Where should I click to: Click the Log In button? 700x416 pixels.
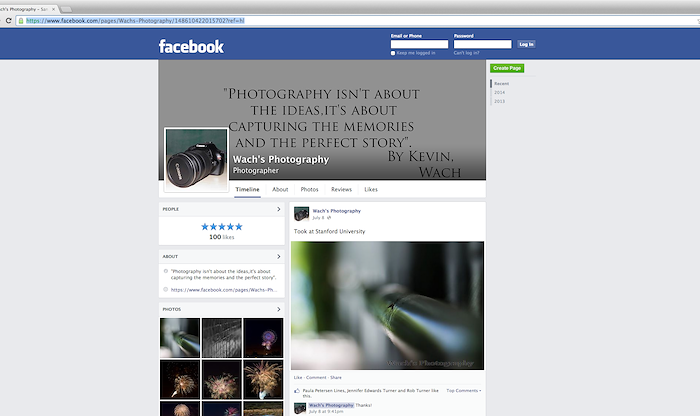pos(526,44)
